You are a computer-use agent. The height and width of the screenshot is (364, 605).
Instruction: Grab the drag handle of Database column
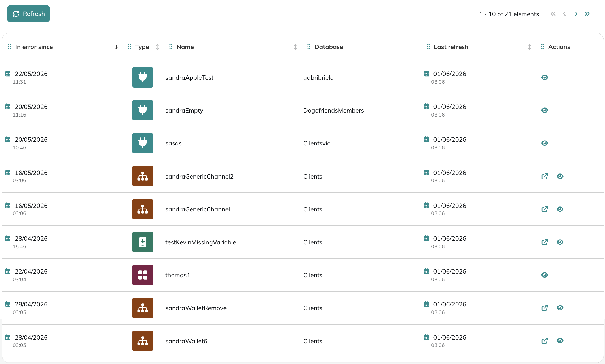pos(309,46)
